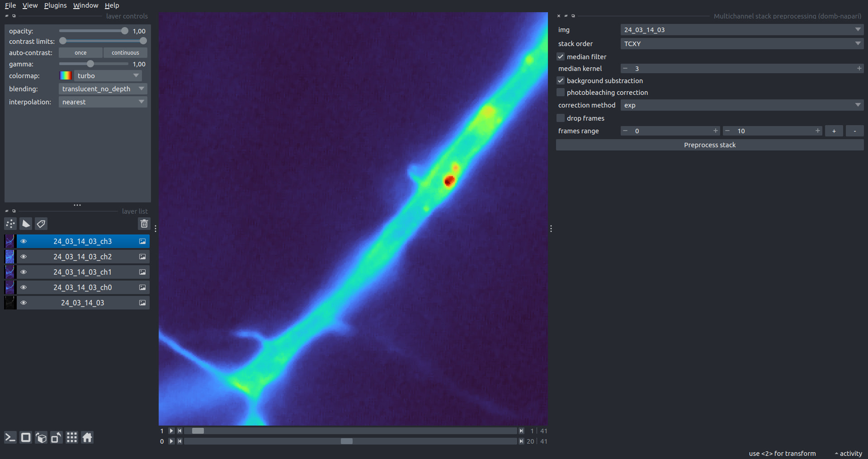This screenshot has height=459, width=868.
Task: Check the drop frames option
Action: click(x=561, y=118)
